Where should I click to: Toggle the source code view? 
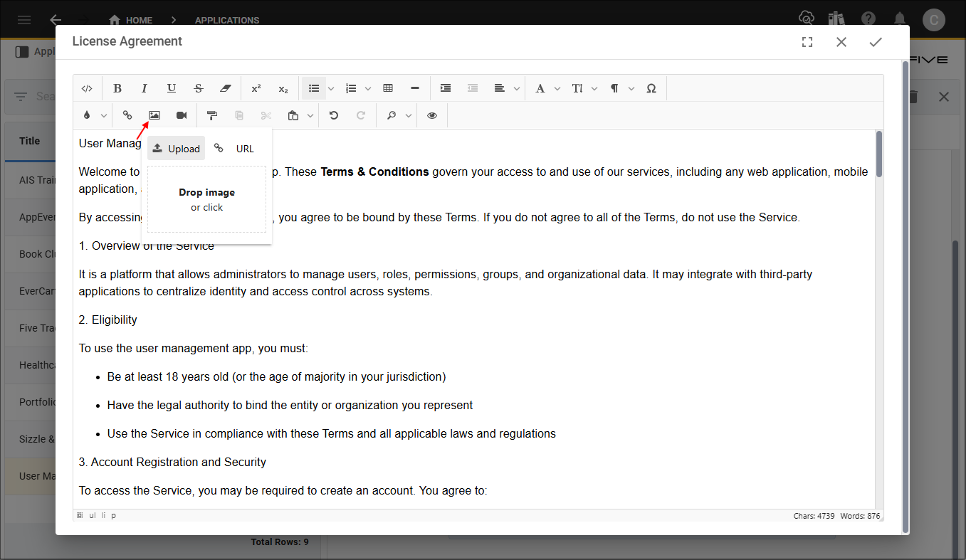[87, 88]
